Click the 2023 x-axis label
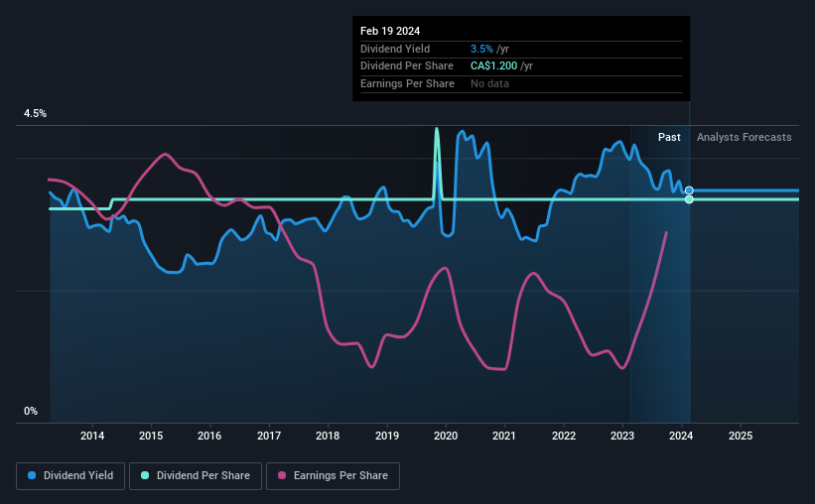This screenshot has height=504, width=815. (622, 436)
